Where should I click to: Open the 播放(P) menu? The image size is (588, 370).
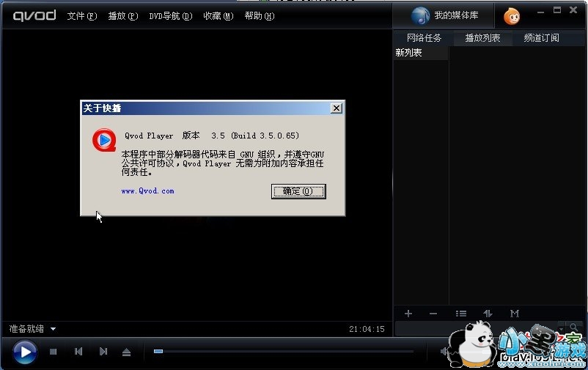coord(123,16)
